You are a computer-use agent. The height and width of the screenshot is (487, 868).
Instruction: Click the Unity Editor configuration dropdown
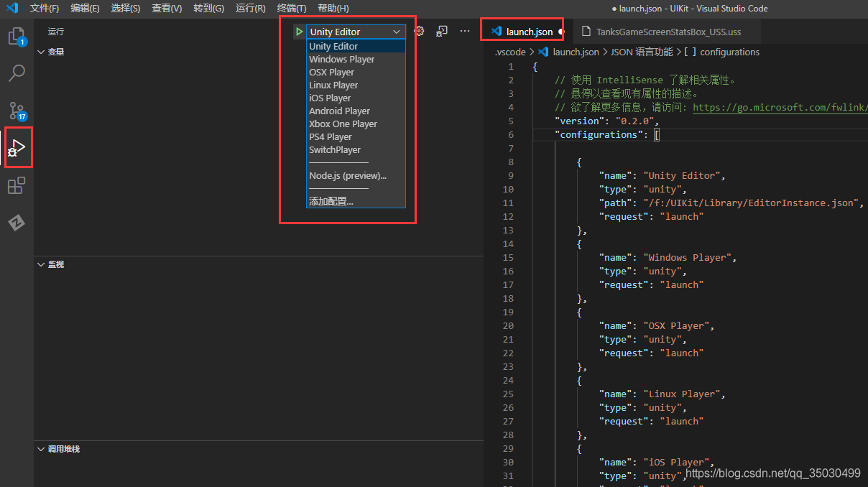[x=356, y=32]
